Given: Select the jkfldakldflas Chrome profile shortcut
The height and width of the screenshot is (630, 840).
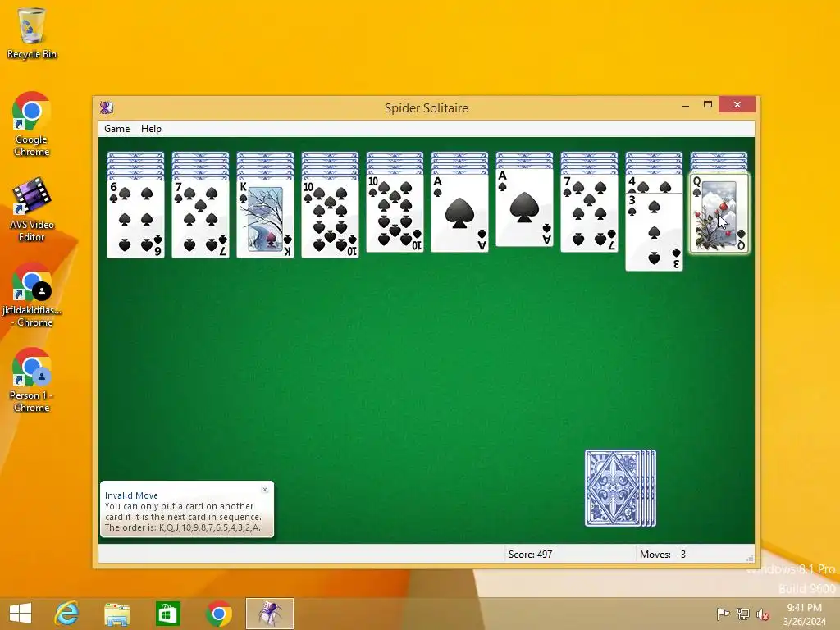Looking at the screenshot, I should [x=32, y=295].
